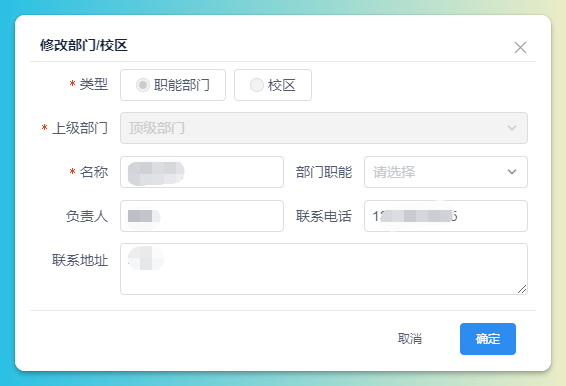This screenshot has width=566, height=386.
Task: Open the 部门职能 dropdown
Action: pyautogui.click(x=446, y=172)
